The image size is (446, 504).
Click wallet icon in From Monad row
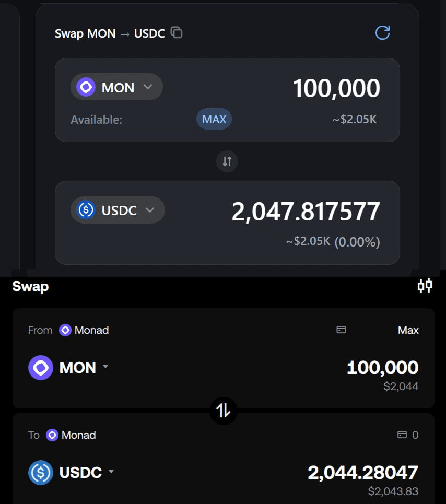[341, 330]
